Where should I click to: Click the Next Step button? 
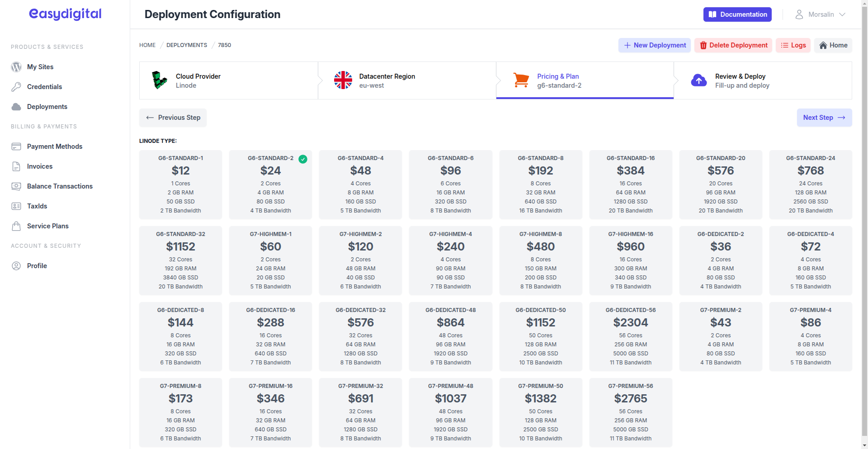click(x=824, y=118)
